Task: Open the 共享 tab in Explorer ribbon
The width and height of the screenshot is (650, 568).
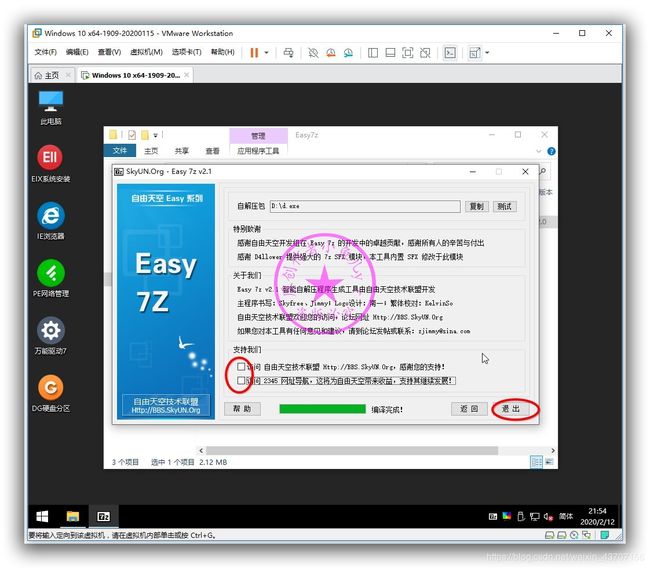Action: pos(182,151)
